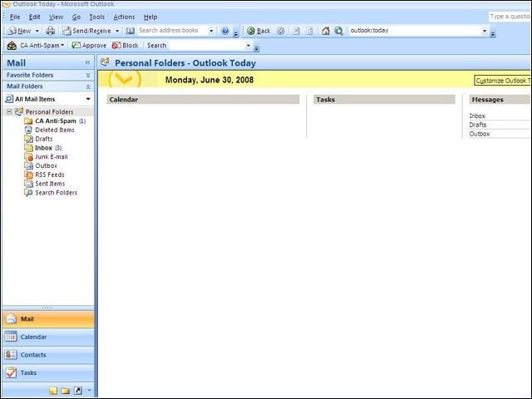Screen dimensions: 532x399
Task: Click the Approve sender button
Action: coord(89,46)
